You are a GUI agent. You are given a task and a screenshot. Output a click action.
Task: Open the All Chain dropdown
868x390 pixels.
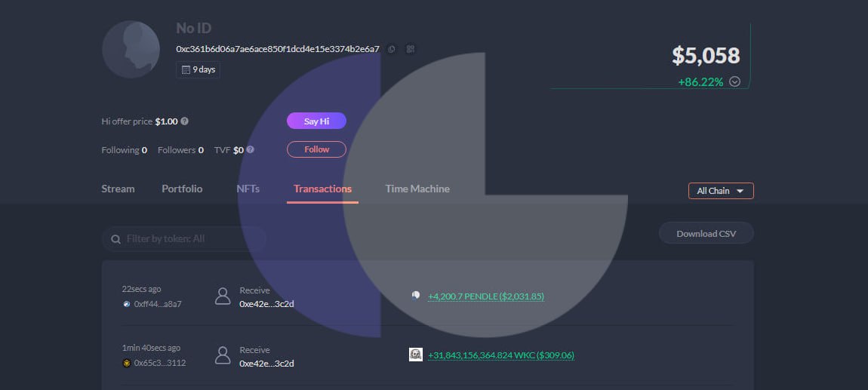click(720, 191)
